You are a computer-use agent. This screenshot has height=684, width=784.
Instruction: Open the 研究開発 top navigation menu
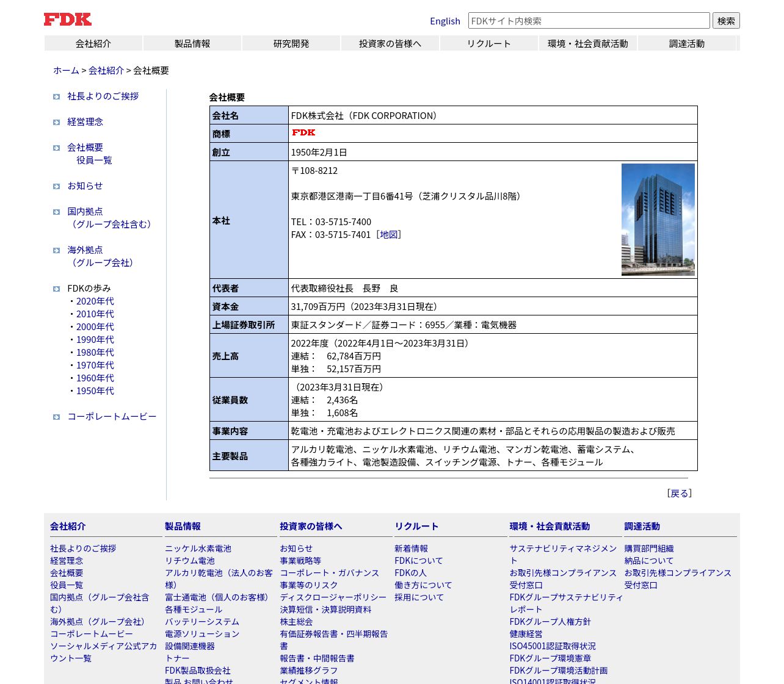tap(291, 43)
